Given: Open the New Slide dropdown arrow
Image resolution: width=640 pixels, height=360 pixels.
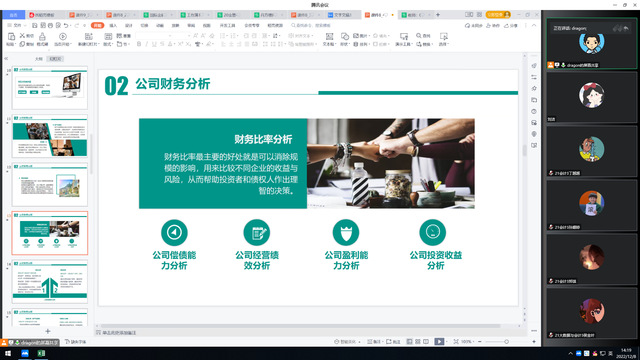Looking at the screenshot, I should (98, 44).
